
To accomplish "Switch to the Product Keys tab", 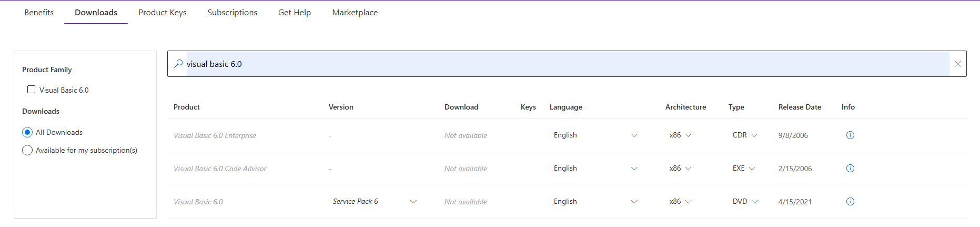I will point(162,13).
